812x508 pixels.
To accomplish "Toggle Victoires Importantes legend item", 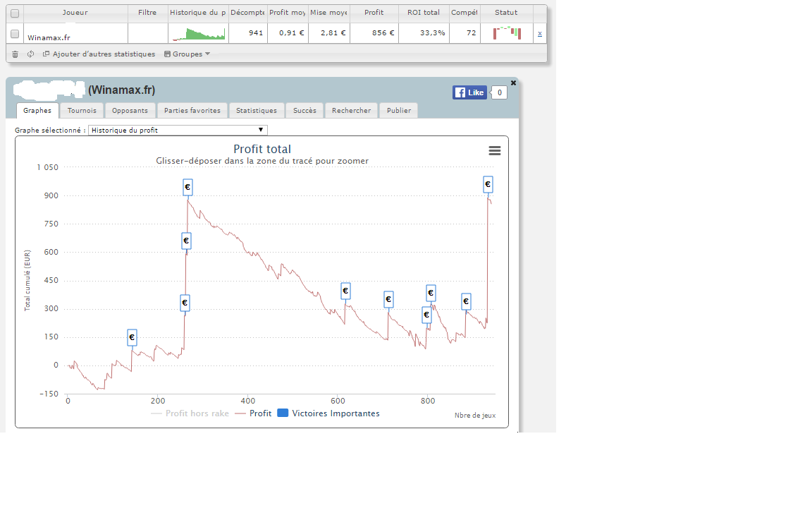I will (x=328, y=413).
